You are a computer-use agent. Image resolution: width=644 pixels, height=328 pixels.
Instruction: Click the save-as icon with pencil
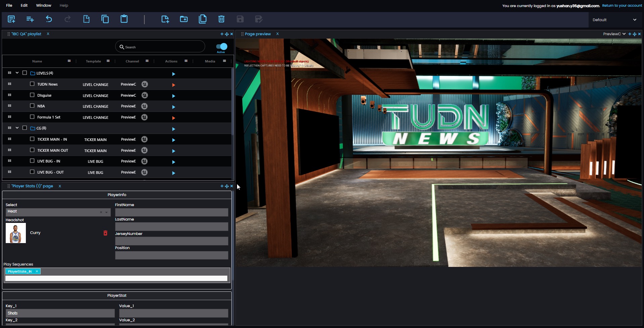tap(259, 19)
